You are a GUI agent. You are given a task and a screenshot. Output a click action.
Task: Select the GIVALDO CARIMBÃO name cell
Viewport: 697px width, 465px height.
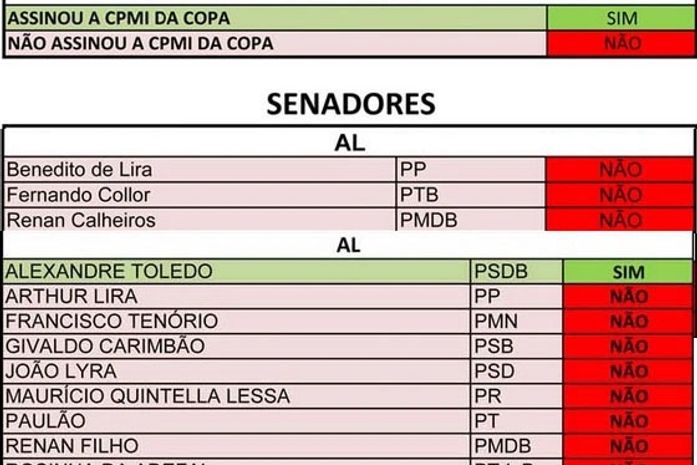click(237, 346)
